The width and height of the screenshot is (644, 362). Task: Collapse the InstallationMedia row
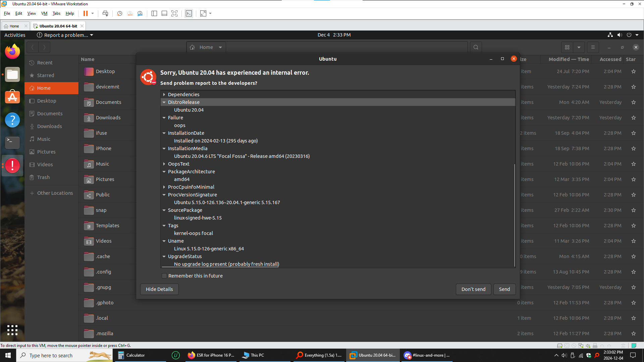[164, 148]
